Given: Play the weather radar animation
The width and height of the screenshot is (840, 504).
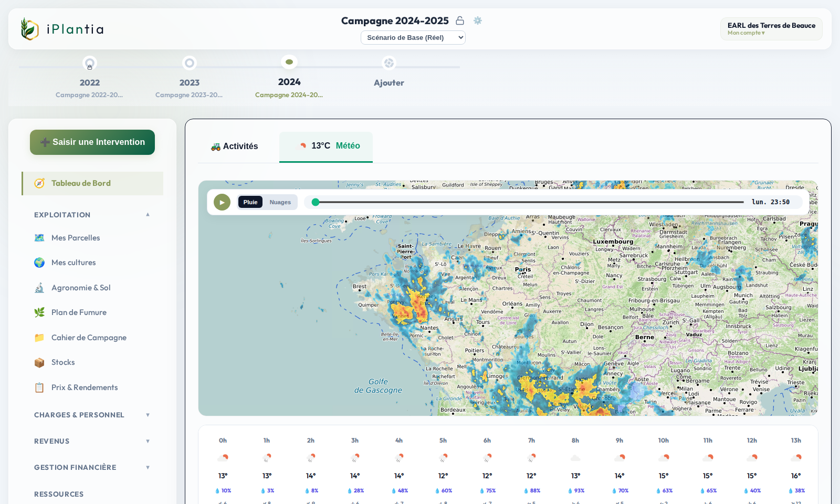Looking at the screenshot, I should point(222,202).
